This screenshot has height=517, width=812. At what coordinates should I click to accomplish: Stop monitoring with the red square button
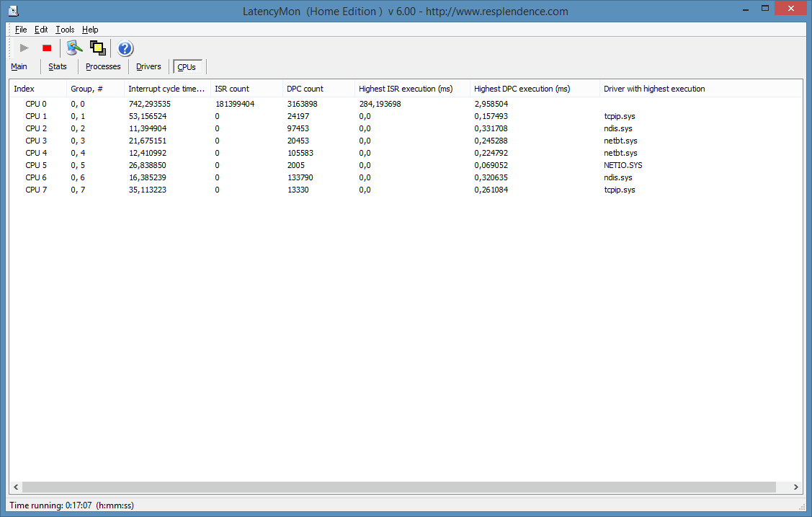click(x=47, y=48)
